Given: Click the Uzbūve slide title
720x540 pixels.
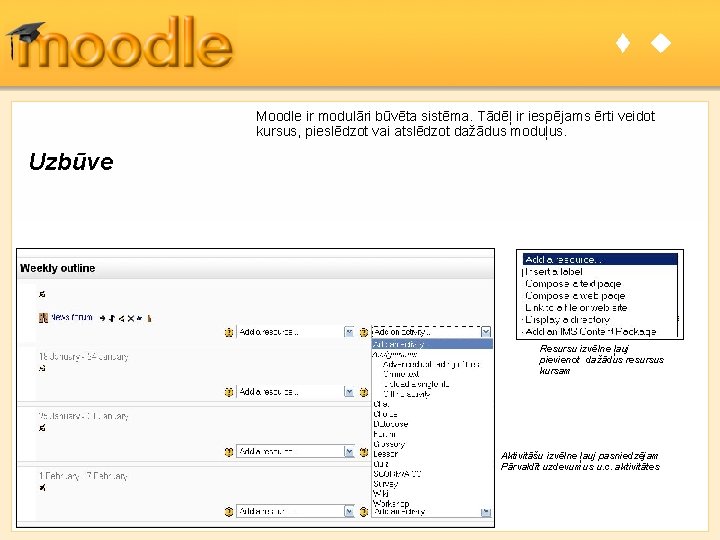Looking at the screenshot, I should pyautogui.click(x=71, y=162).
